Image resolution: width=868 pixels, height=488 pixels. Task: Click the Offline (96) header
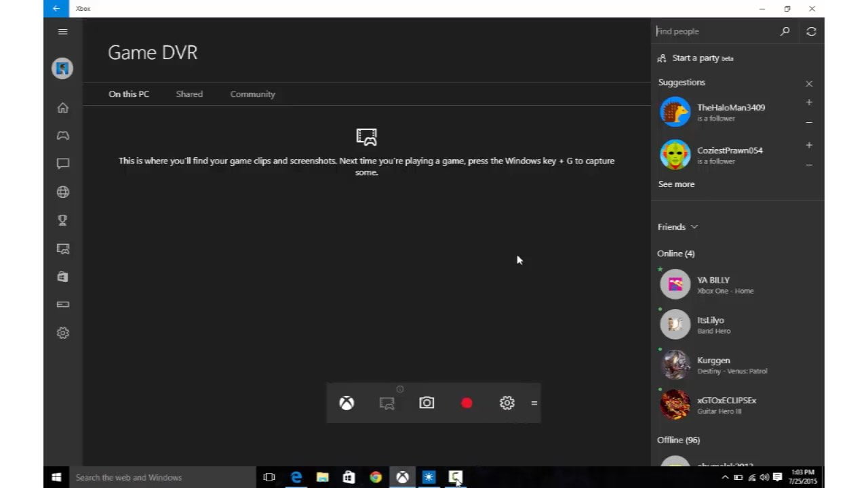679,440
